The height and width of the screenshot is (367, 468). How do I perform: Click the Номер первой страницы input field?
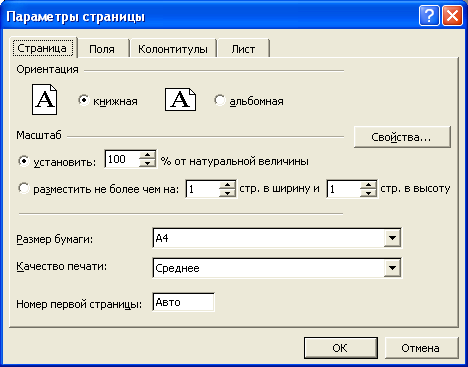(183, 302)
